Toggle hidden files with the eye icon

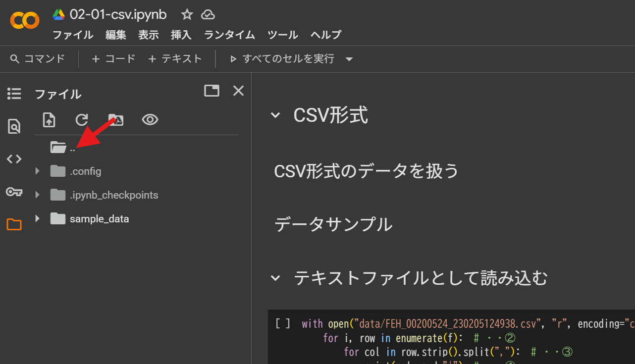[x=150, y=120]
